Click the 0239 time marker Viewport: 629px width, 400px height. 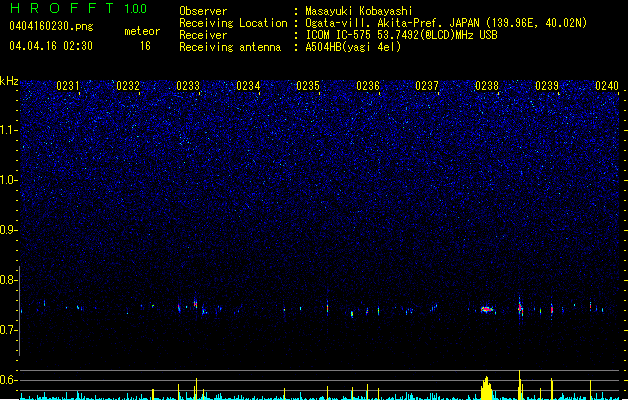click(547, 86)
